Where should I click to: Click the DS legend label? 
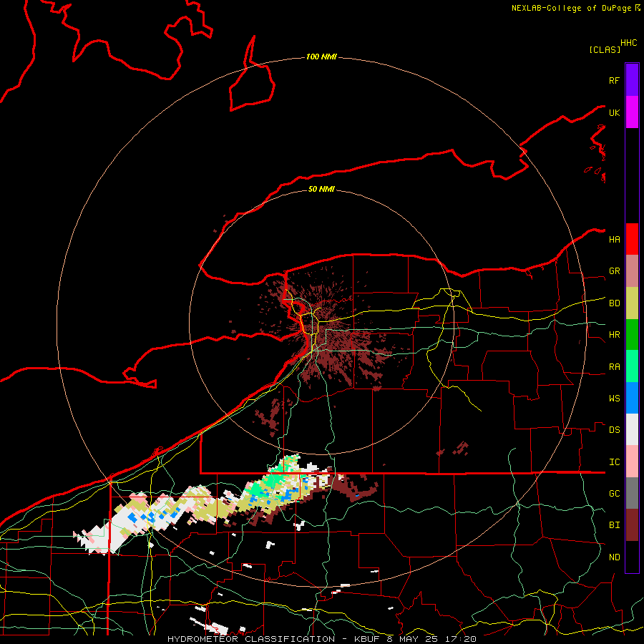tap(614, 429)
